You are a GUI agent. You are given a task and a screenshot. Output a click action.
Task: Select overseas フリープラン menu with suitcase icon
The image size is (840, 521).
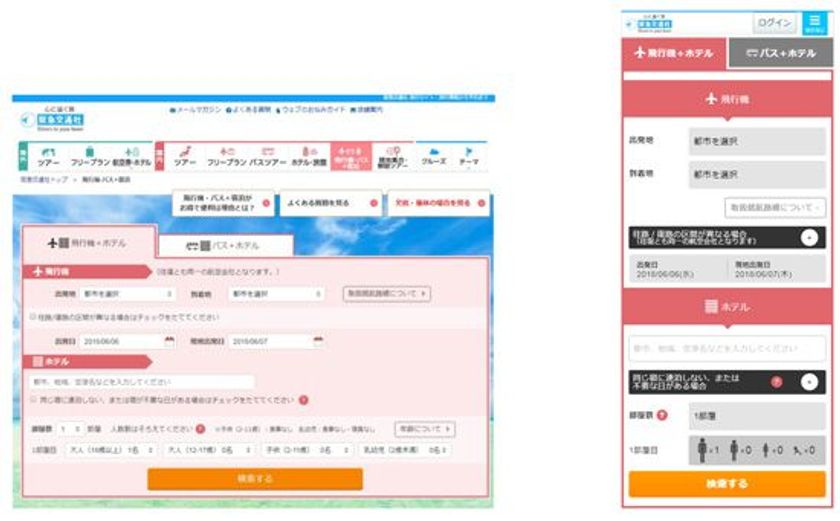90,156
